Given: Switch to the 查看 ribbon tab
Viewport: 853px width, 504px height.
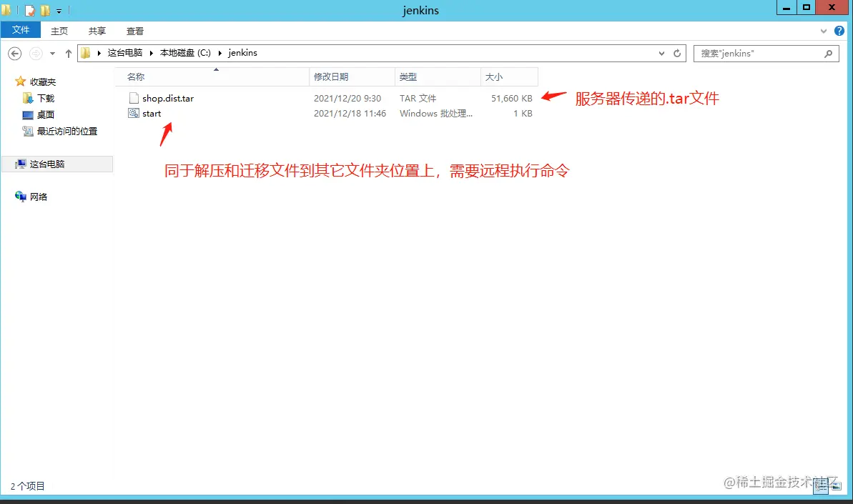Looking at the screenshot, I should tap(135, 31).
